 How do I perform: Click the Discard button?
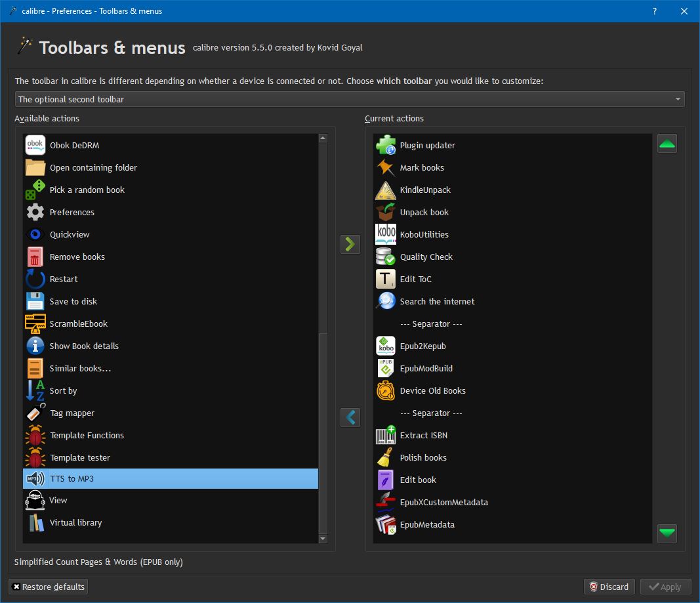click(609, 587)
